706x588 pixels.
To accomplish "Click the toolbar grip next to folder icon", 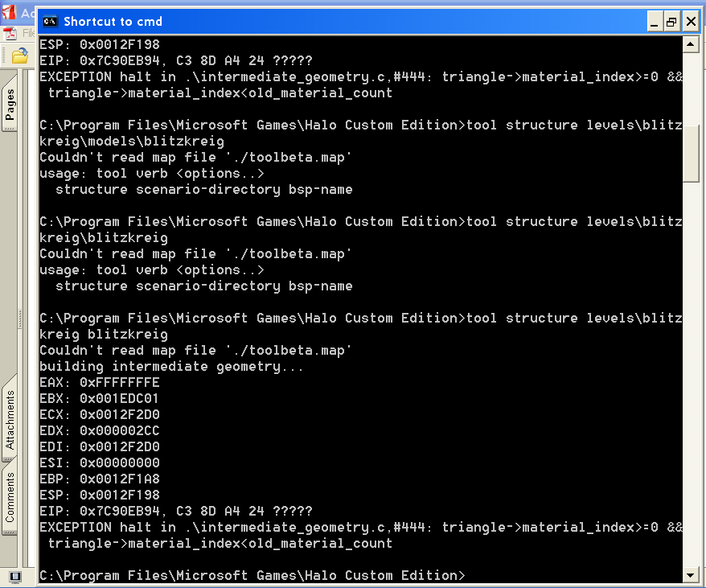I will (5, 56).
